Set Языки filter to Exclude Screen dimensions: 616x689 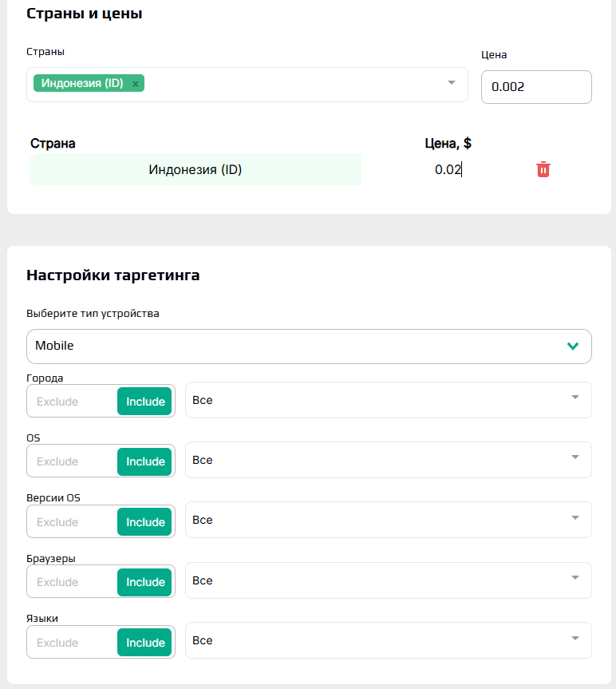[x=57, y=643]
